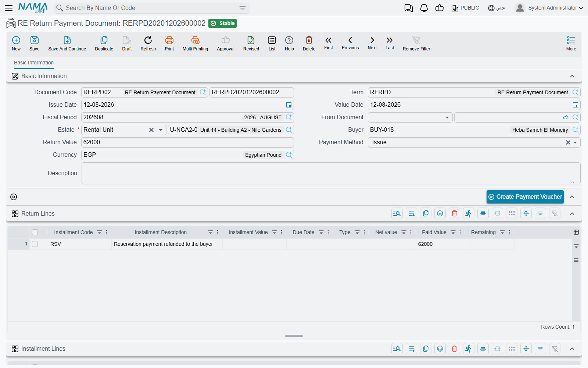The width and height of the screenshot is (588, 368).
Task: Open grid column chooser icon in Return Lines
Action: (576, 232)
